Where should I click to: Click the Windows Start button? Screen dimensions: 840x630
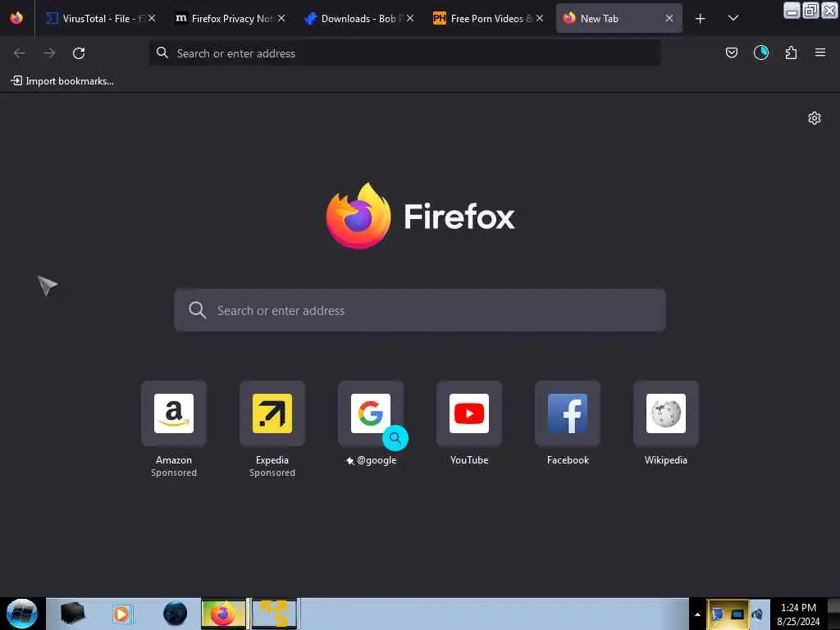coord(21,614)
